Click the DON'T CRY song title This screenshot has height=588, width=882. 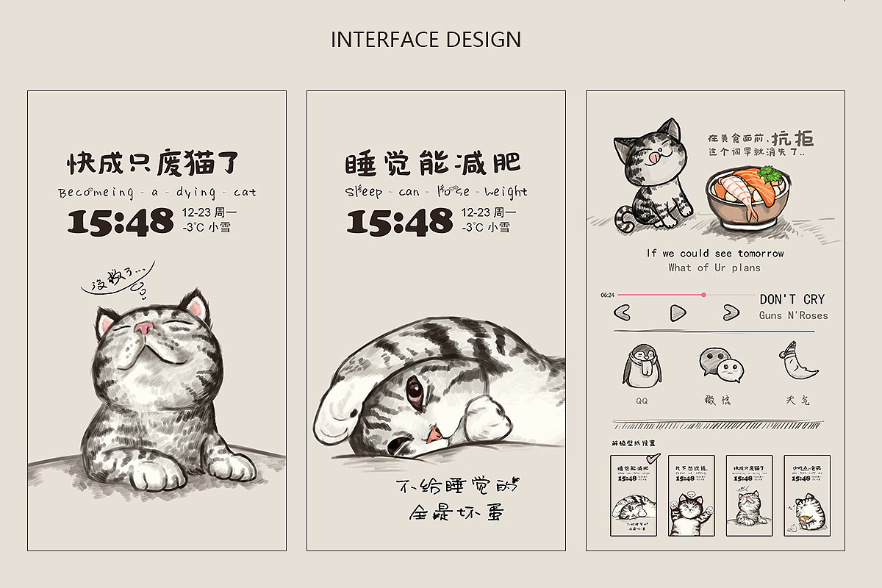pos(792,299)
